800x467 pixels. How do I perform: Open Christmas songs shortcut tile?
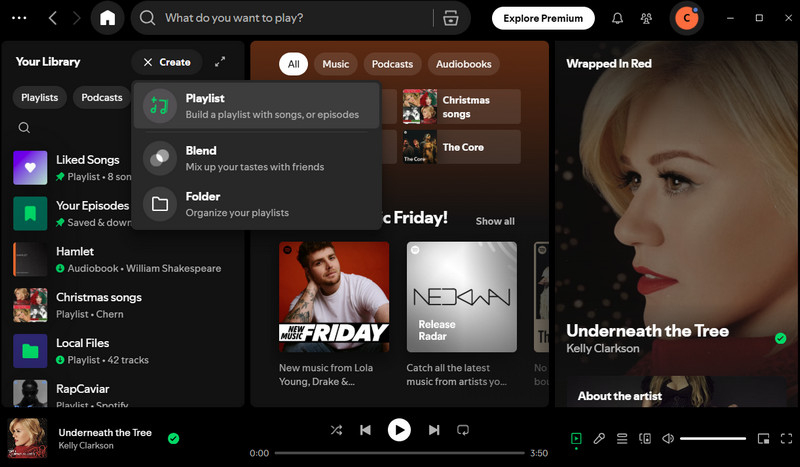461,107
